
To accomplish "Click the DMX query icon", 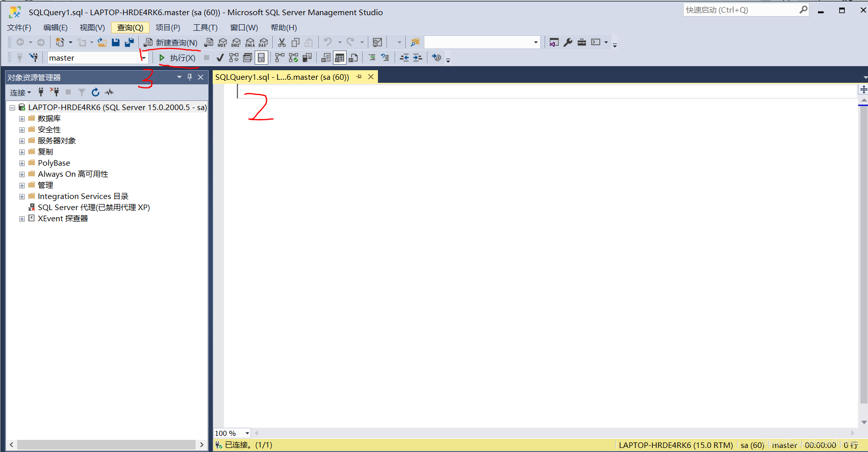I will click(236, 42).
